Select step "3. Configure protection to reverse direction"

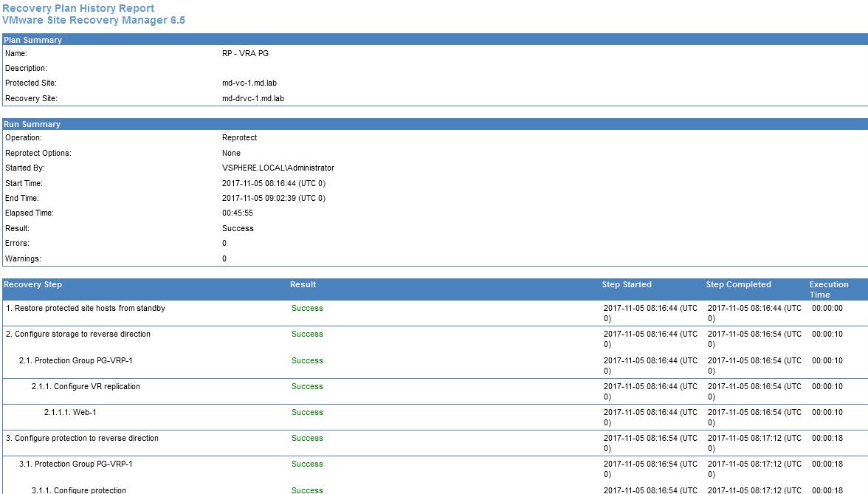[82, 439]
